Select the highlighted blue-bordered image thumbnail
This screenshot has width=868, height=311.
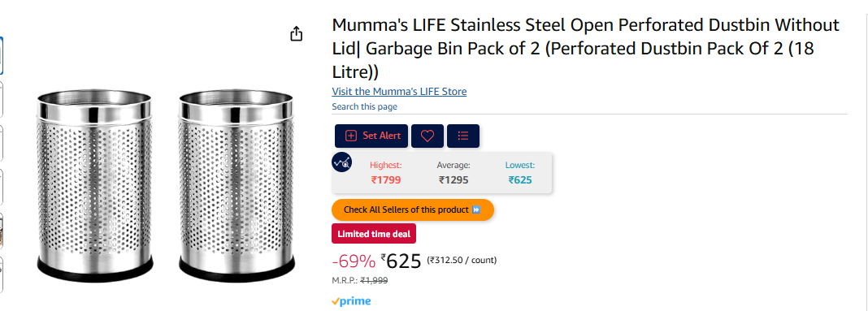pos(1,55)
